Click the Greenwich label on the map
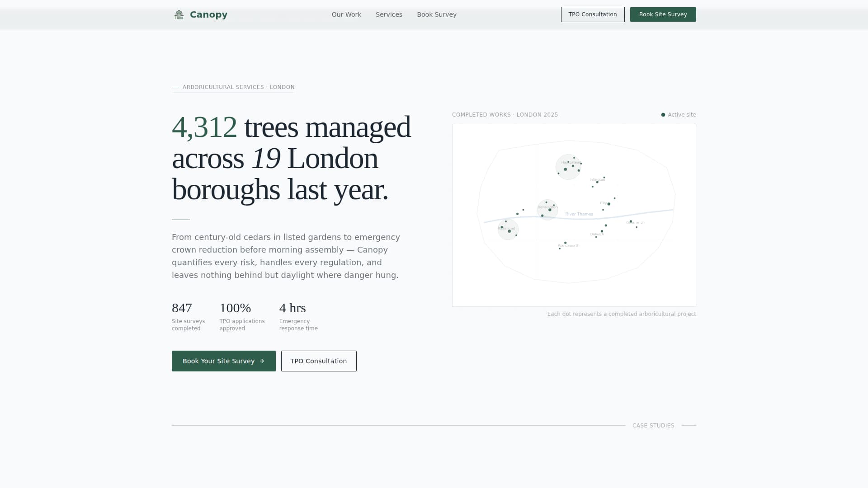Screen dimensions: 868x488 tap(635, 222)
